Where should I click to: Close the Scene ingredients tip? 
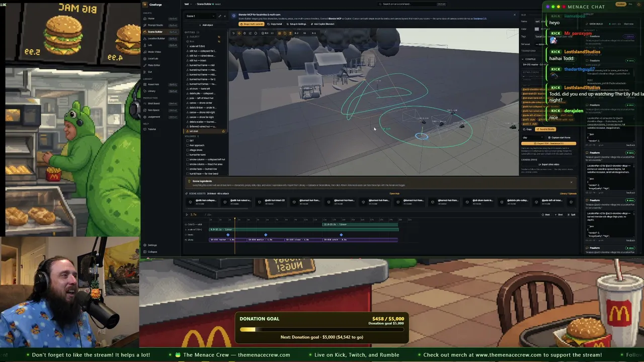pyautogui.click(x=571, y=182)
